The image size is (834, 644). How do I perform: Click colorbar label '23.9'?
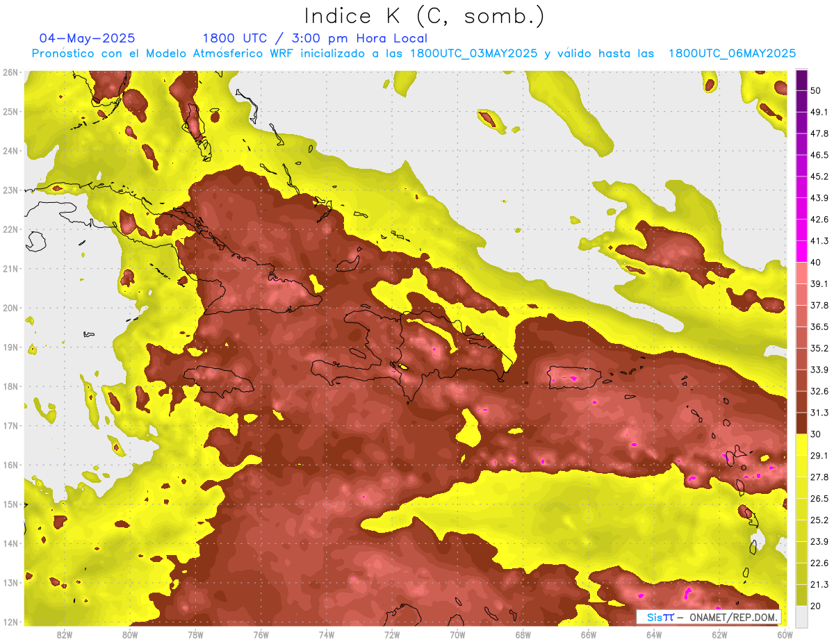[819, 542]
